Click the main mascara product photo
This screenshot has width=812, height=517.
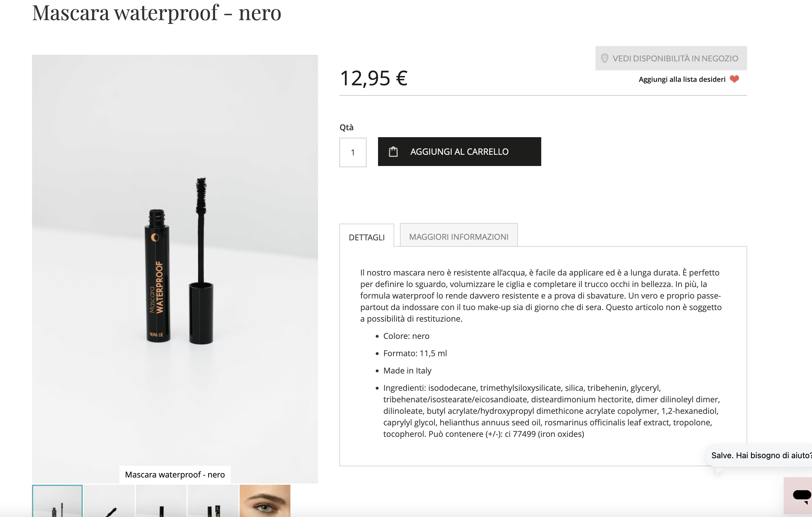click(175, 263)
